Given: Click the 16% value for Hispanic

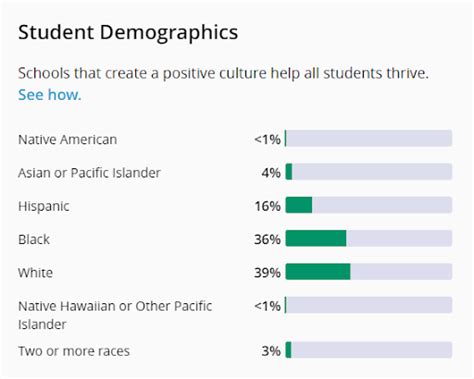Looking at the screenshot, I should (268, 206).
